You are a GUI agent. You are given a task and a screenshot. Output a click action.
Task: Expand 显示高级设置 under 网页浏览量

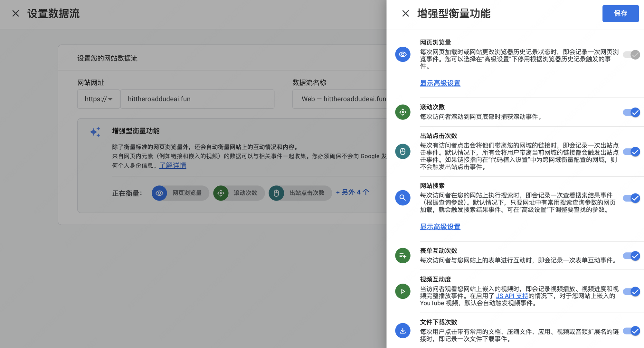[x=440, y=83]
